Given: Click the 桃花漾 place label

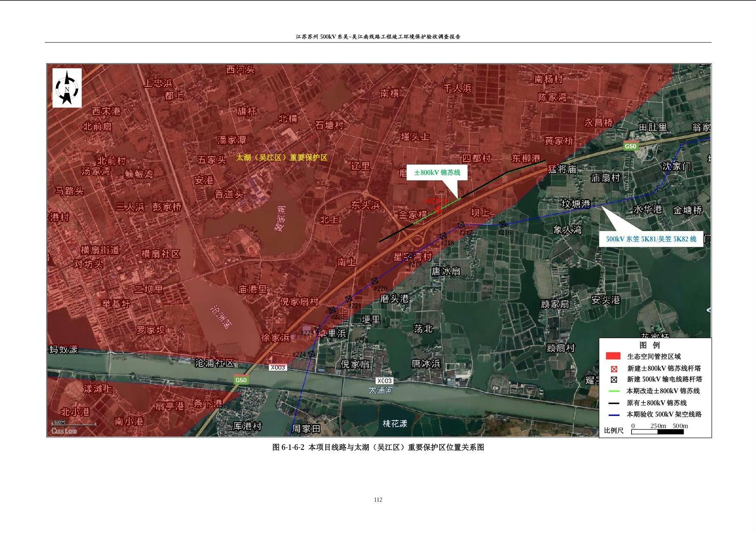Looking at the screenshot, I should (395, 424).
